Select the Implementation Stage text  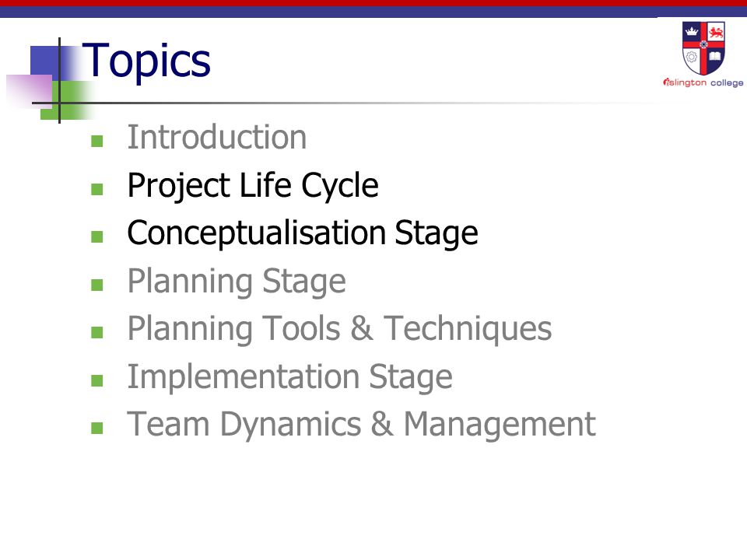click(289, 377)
